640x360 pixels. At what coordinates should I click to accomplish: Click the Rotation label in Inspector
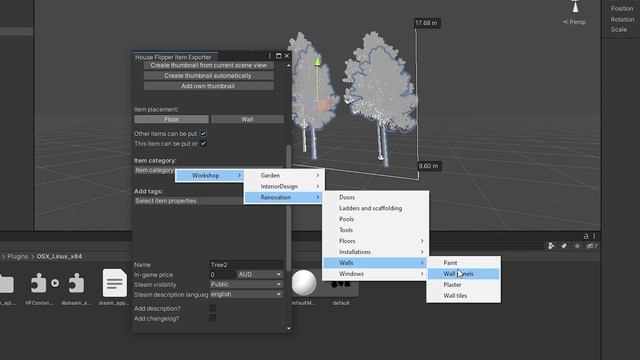pyautogui.click(x=622, y=19)
